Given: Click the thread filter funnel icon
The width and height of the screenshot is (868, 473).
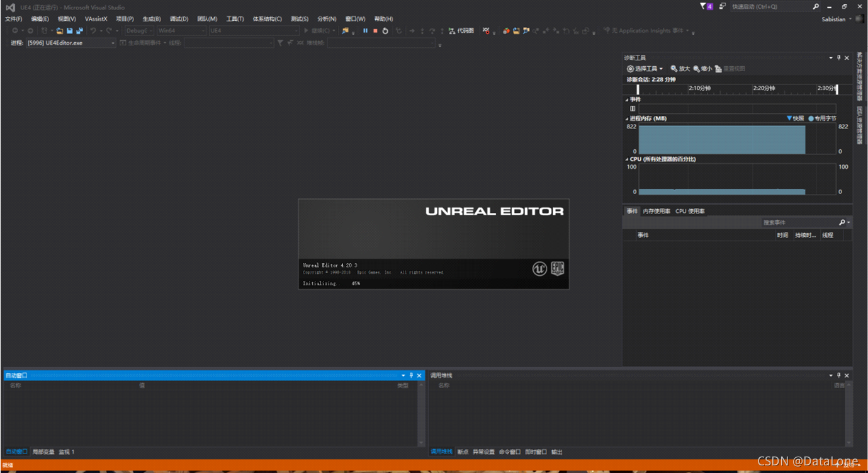Looking at the screenshot, I should [x=280, y=43].
